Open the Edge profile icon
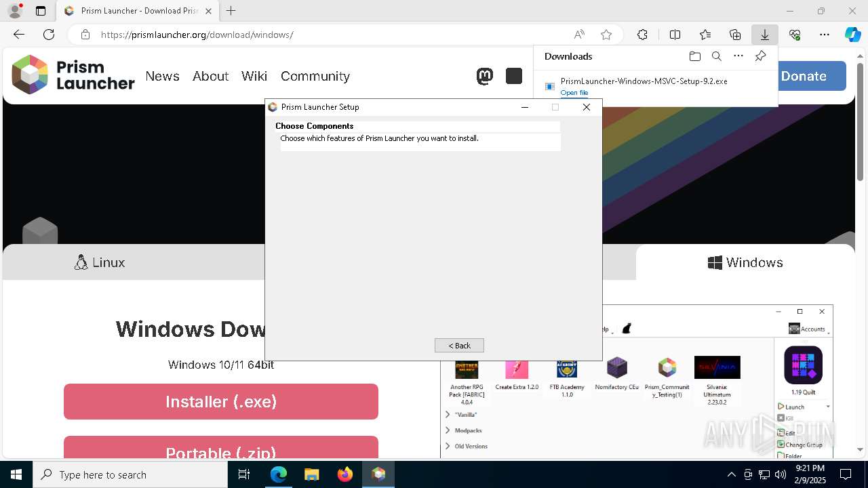Viewport: 868px width, 488px height. click(15, 11)
